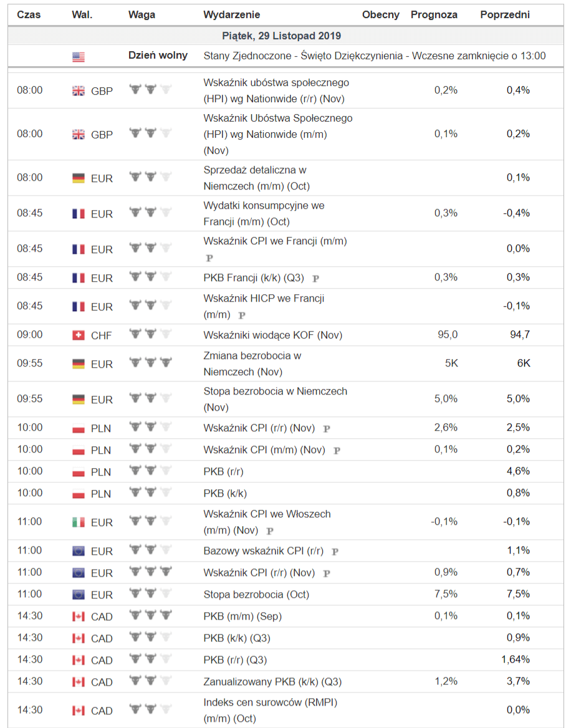Click the bull importance icons for Stopa bezrobocia (Oct)

(150, 593)
